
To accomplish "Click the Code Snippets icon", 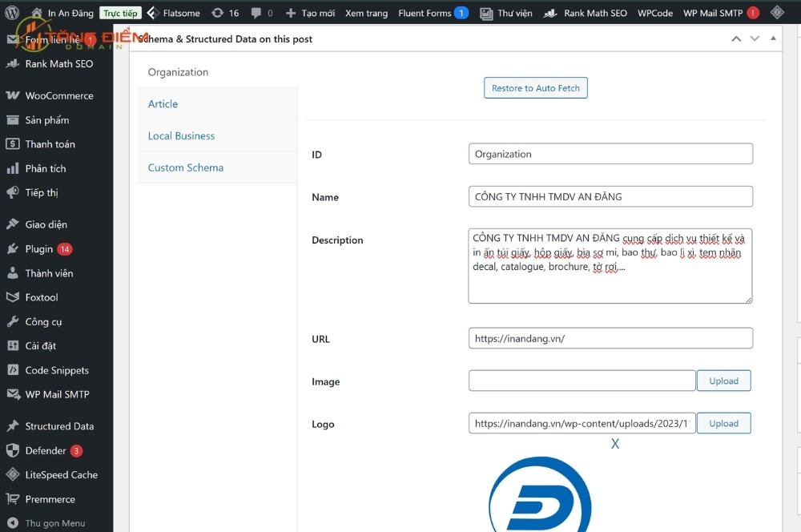I will click(x=13, y=370).
